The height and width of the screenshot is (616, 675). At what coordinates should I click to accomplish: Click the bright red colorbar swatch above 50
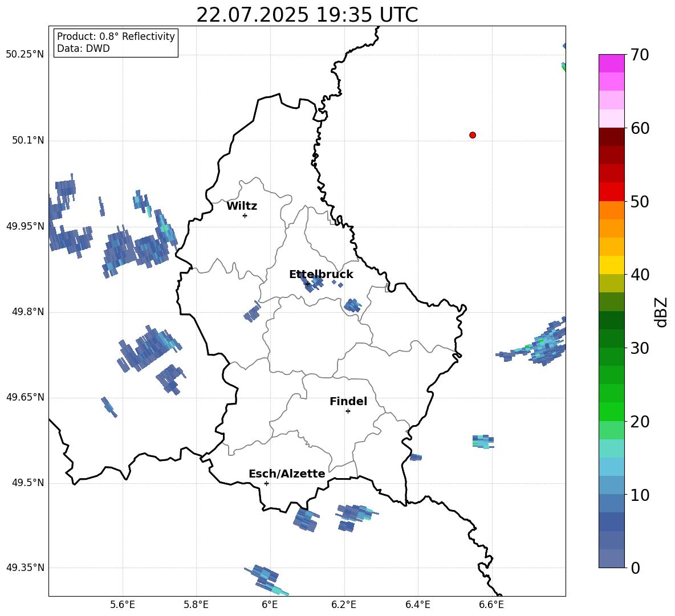(611, 192)
